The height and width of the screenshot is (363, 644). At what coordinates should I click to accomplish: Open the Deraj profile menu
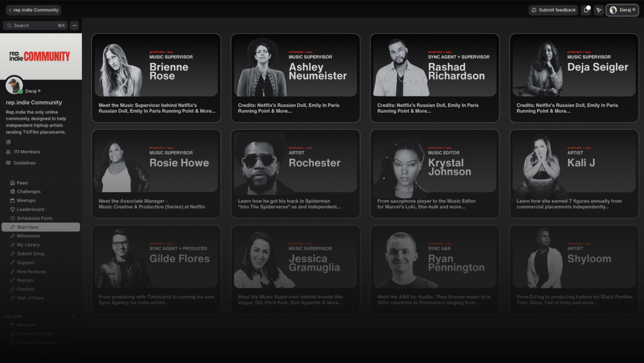[622, 10]
